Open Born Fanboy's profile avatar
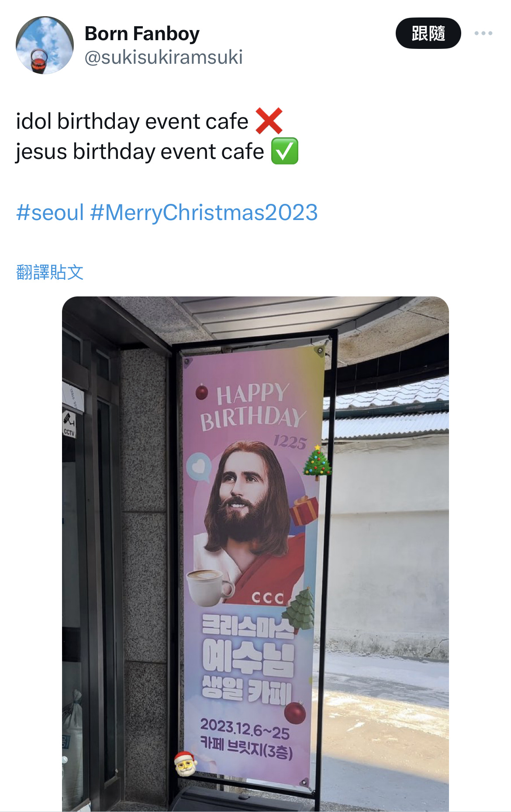The width and height of the screenshot is (511, 812). [45, 45]
